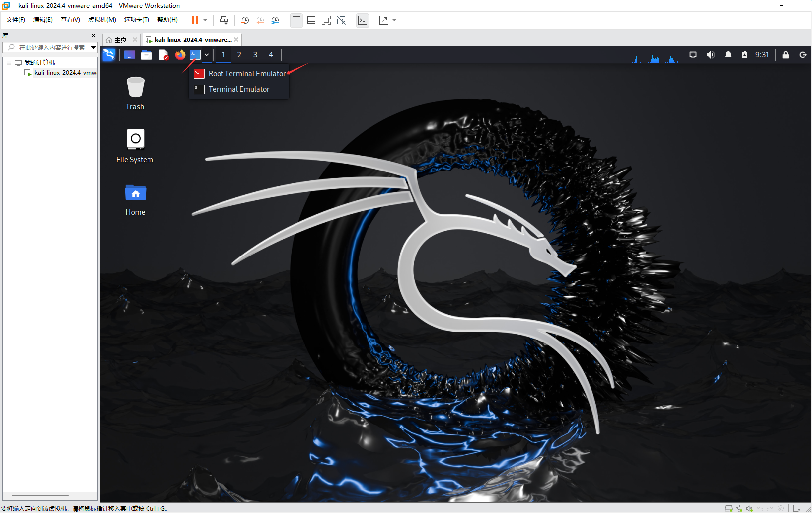Revert the VM to its previous snapshot
812x513 pixels.
260,20
